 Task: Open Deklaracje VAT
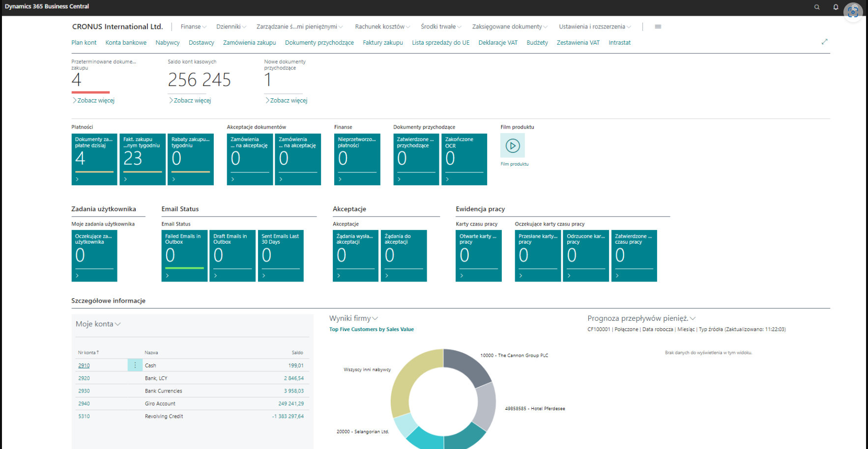[498, 43]
